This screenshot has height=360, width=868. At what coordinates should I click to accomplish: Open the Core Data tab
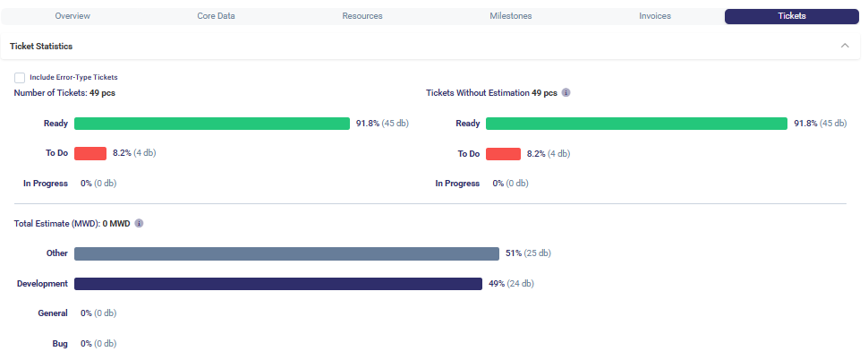tap(217, 16)
